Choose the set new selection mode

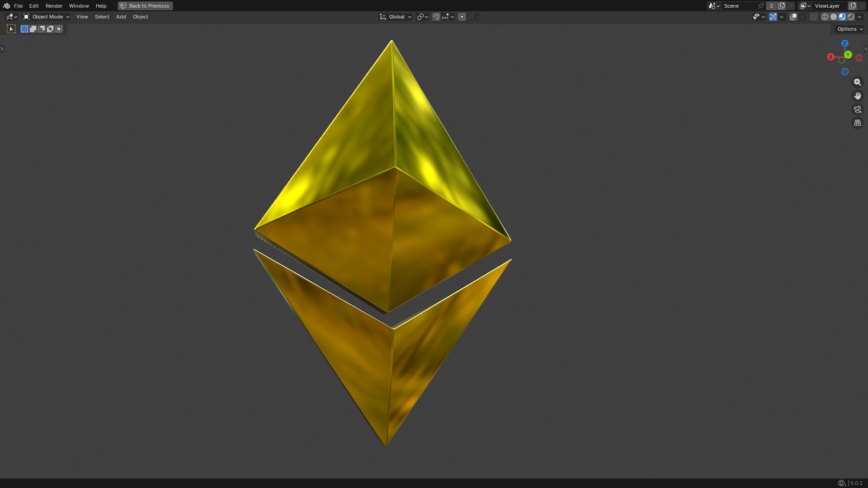(x=24, y=29)
